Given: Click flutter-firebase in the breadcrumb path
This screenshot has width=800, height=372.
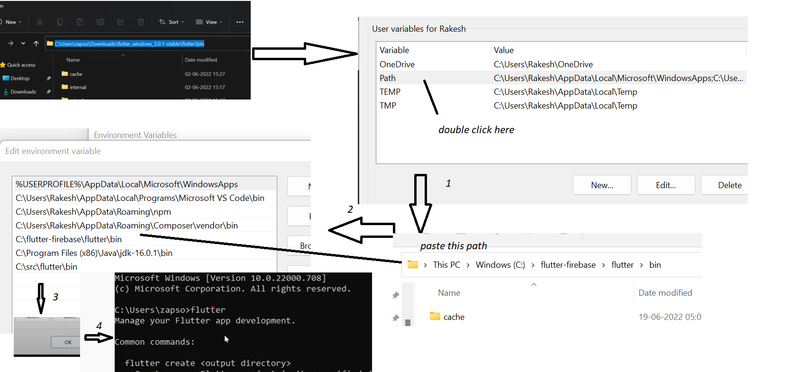Looking at the screenshot, I should click(x=568, y=265).
